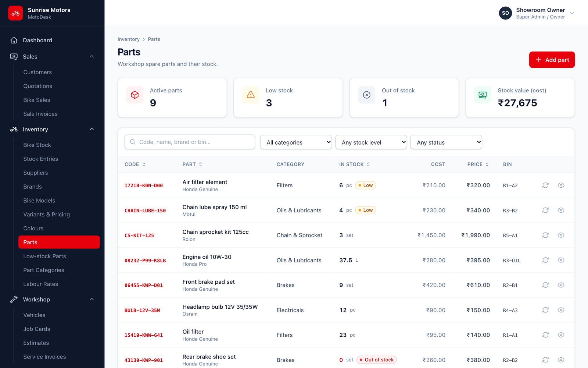Click the SO user avatar
588x368 pixels.
click(505, 13)
